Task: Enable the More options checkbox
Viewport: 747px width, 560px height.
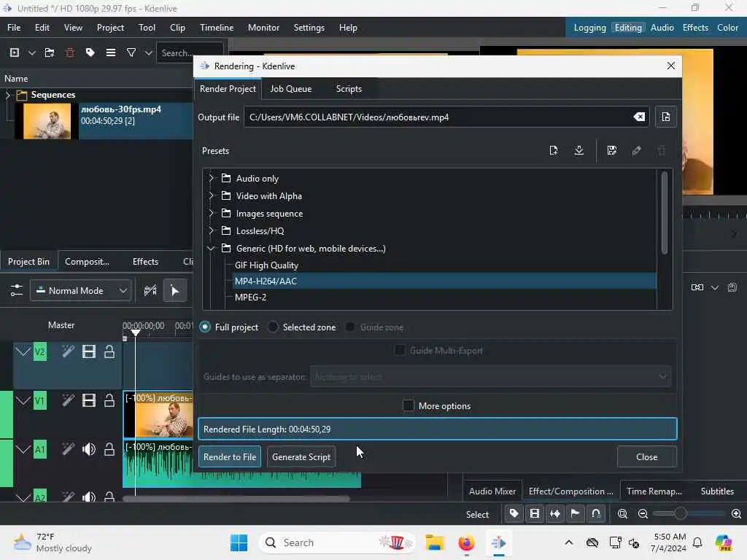Action: pos(409,405)
